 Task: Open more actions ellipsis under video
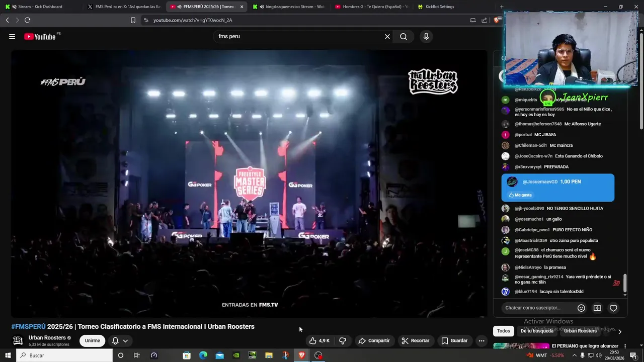coord(481,341)
